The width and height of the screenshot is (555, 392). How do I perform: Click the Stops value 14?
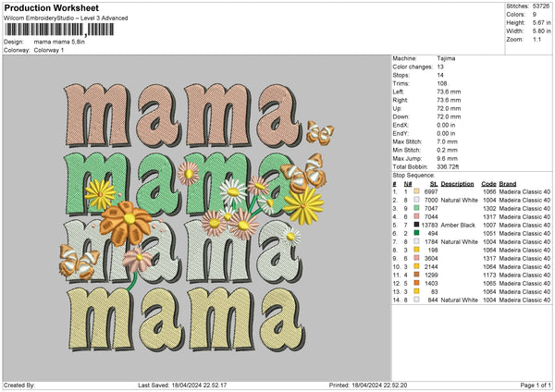(440, 75)
